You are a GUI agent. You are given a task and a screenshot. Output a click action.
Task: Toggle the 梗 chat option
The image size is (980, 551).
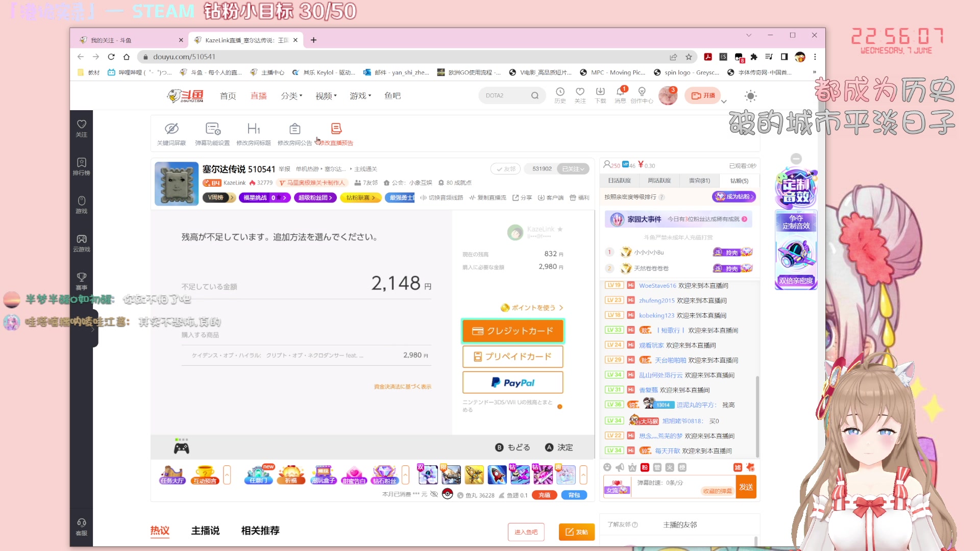coord(682,467)
